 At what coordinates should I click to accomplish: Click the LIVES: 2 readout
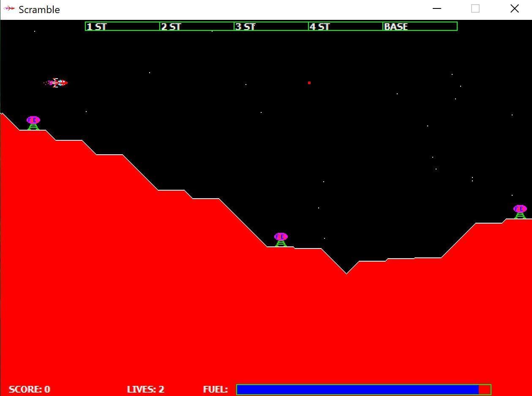(x=145, y=389)
